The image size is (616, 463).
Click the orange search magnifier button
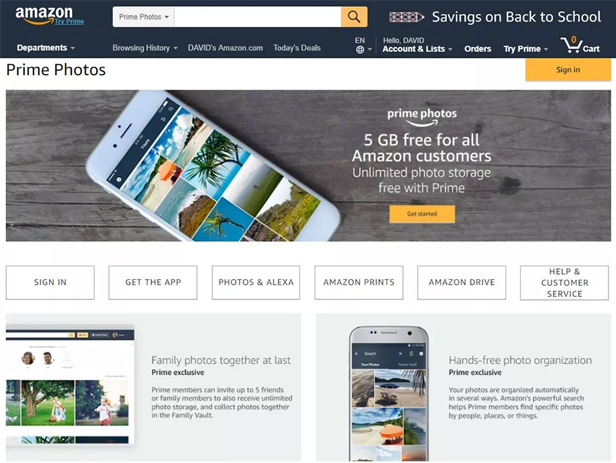pyautogui.click(x=354, y=17)
